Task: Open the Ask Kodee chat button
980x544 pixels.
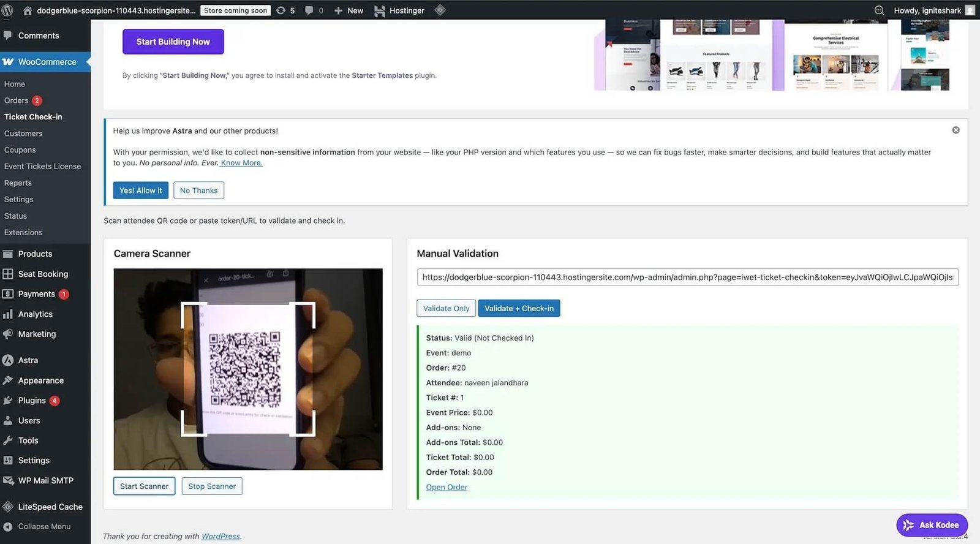Action: pyautogui.click(x=932, y=525)
